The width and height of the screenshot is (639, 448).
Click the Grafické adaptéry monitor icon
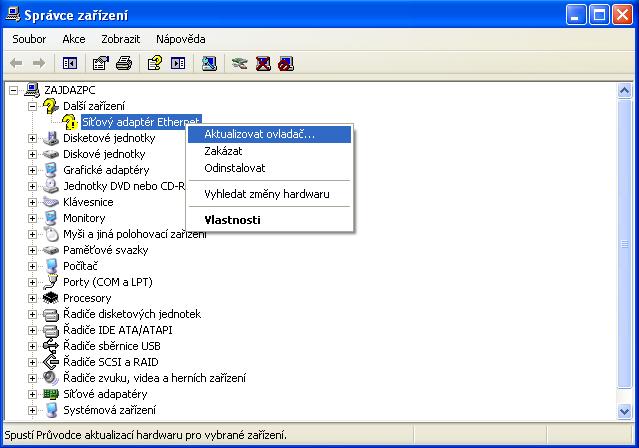pyautogui.click(x=51, y=170)
